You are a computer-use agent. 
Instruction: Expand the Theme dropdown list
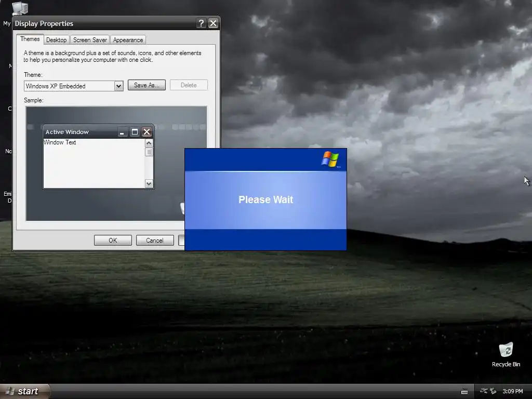click(118, 86)
